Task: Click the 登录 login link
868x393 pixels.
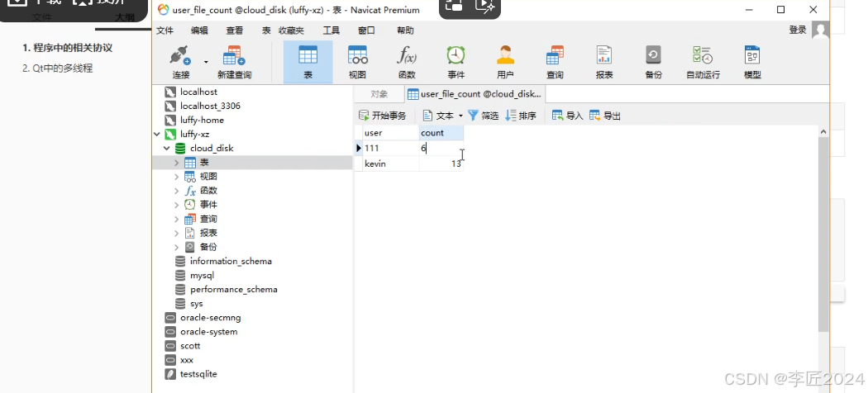Action: (798, 31)
